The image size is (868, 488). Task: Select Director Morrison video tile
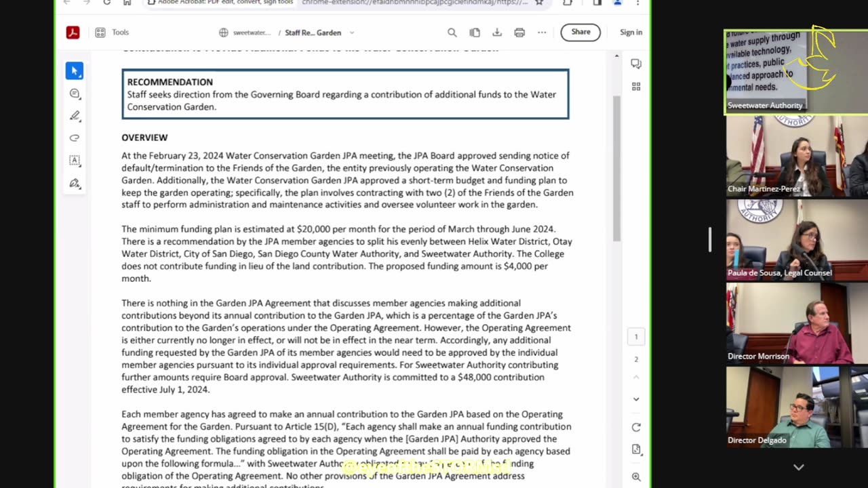coord(797,323)
